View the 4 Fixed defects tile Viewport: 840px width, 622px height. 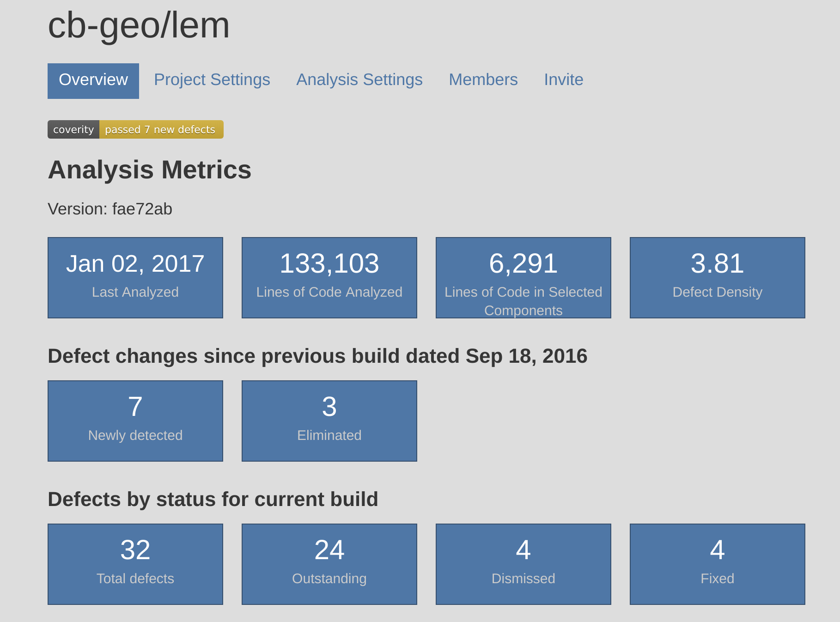click(x=718, y=564)
